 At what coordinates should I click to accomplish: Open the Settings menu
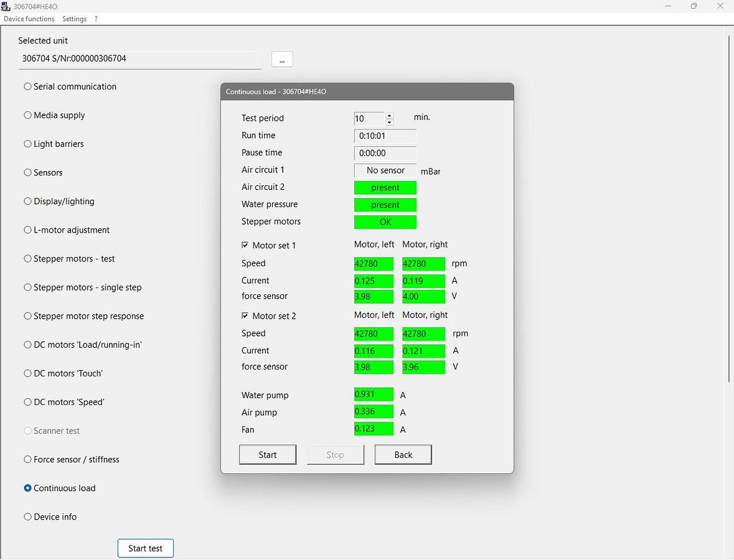pos(74,19)
